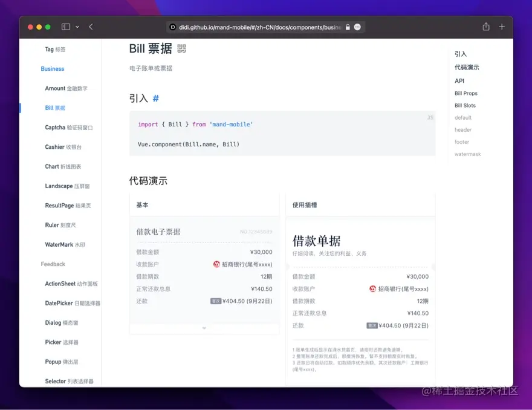Click the 招商银行 bank logo in 基本 demo
Image resolution: width=532 pixels, height=410 pixels.
(x=216, y=264)
